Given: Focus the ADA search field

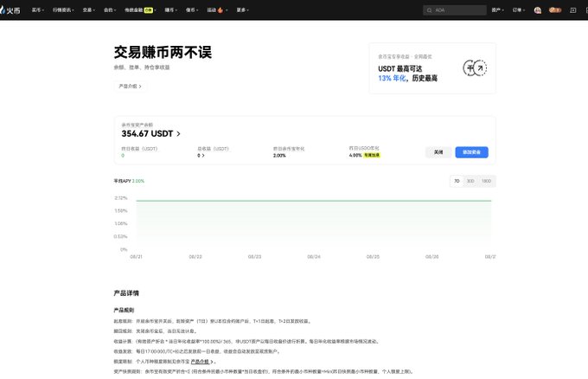Looking at the screenshot, I should point(455,10).
